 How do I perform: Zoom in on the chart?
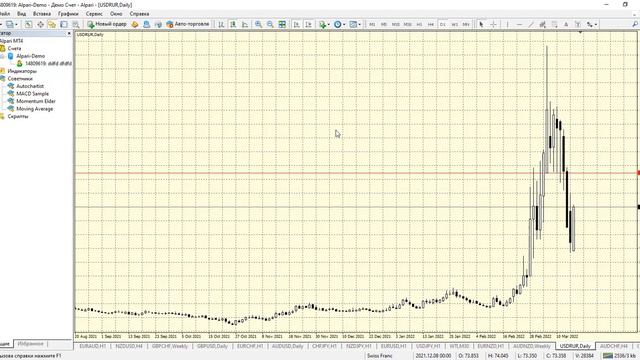(x=258, y=24)
